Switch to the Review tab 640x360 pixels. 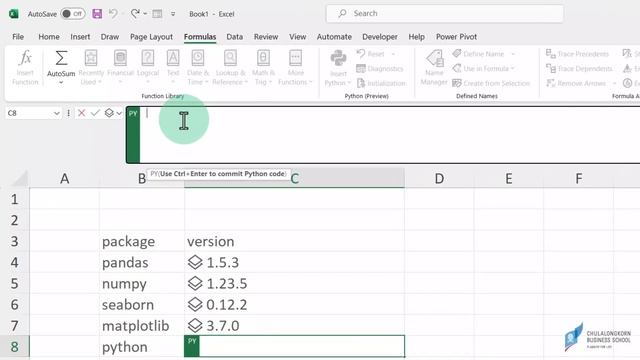[266, 37]
